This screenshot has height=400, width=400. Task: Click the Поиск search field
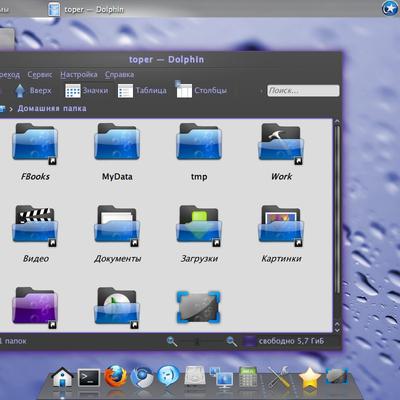click(303, 91)
